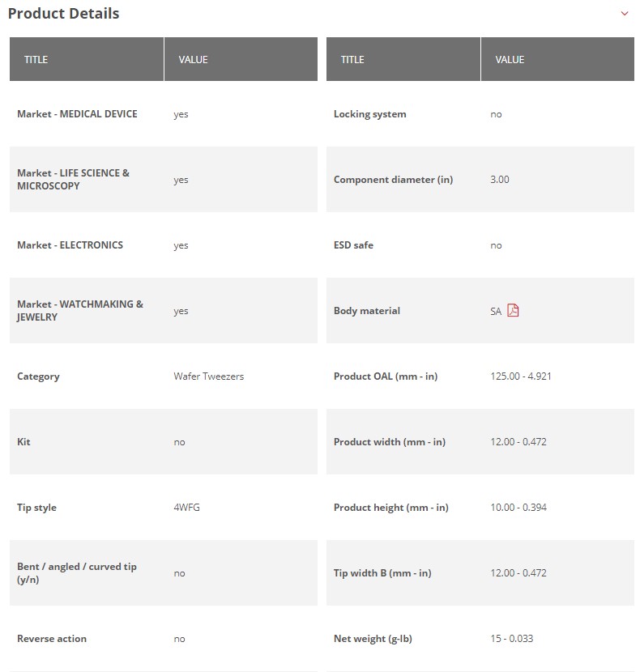Screen dimensions: 640x672
Task: Click the SA body material value
Action: click(x=496, y=311)
